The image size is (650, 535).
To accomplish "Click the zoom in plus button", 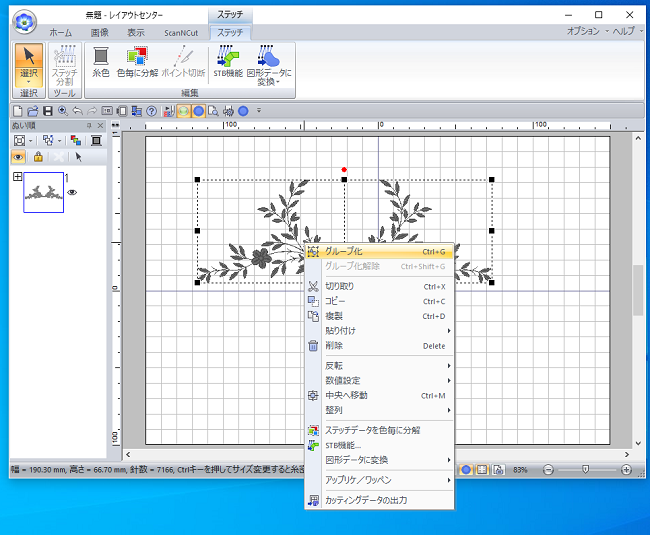I will [626, 469].
